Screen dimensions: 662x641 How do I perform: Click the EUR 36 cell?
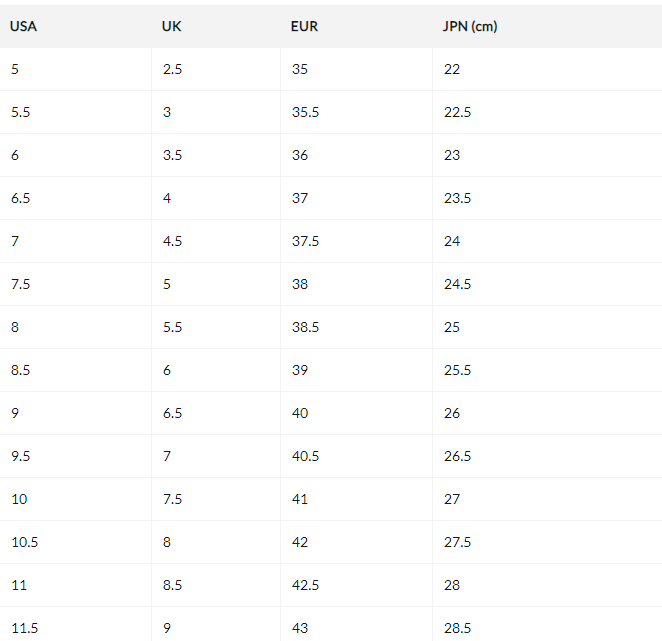click(x=300, y=155)
